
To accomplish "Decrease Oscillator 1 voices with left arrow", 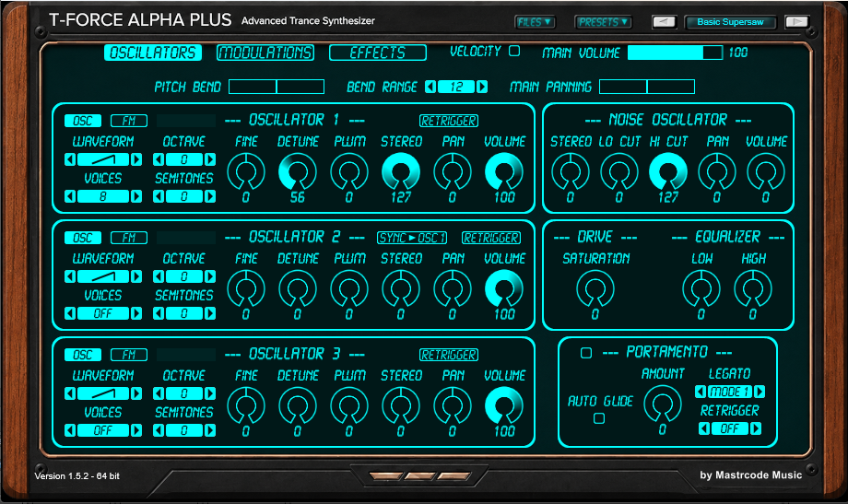I will click(70, 196).
